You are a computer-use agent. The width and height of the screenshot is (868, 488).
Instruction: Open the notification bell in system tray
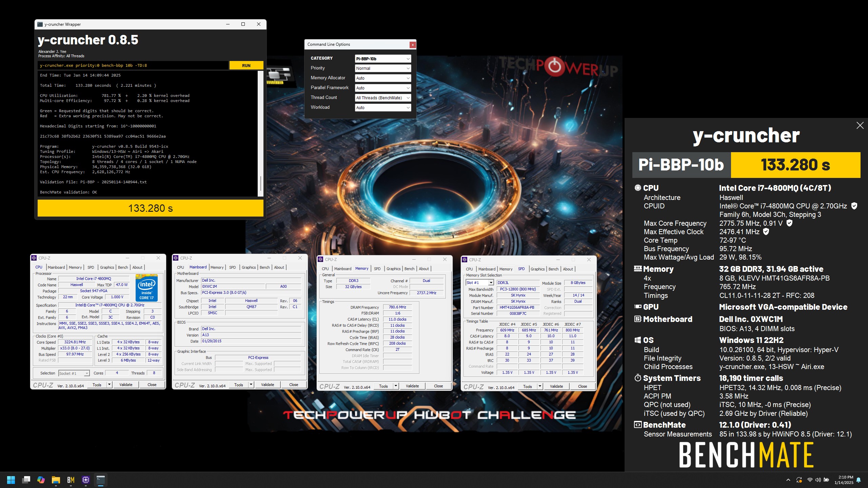point(859,480)
